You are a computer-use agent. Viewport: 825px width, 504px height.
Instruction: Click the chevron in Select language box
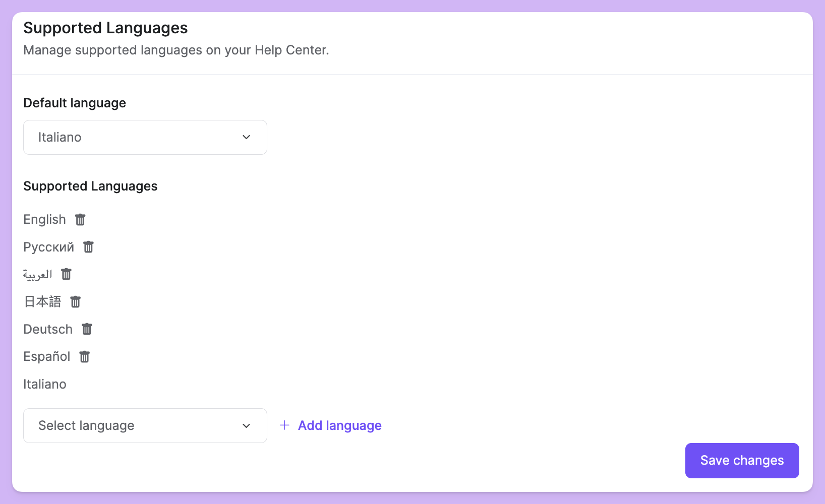pos(247,426)
